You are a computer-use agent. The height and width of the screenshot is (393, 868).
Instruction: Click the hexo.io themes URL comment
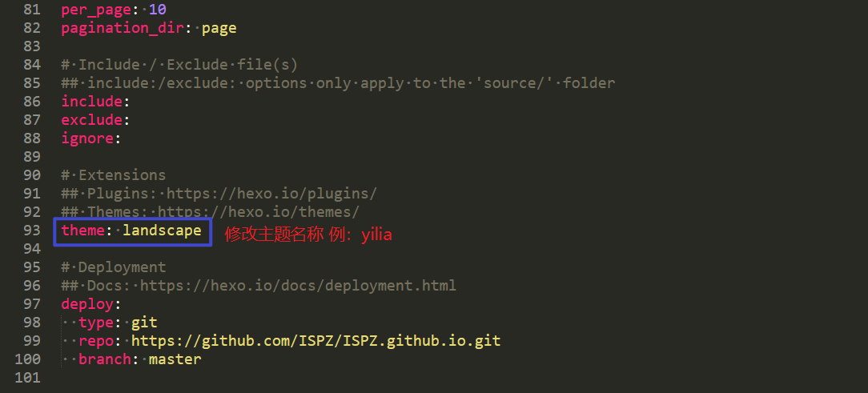point(259,212)
